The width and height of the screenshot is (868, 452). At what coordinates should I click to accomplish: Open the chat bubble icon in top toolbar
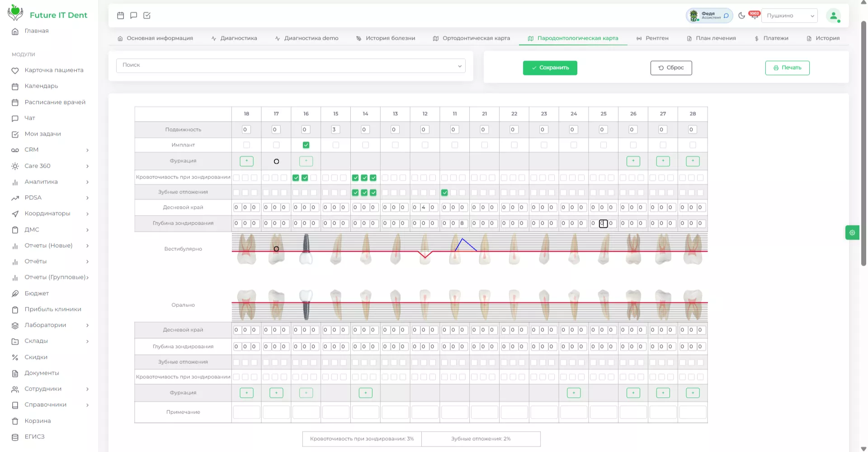click(x=134, y=15)
